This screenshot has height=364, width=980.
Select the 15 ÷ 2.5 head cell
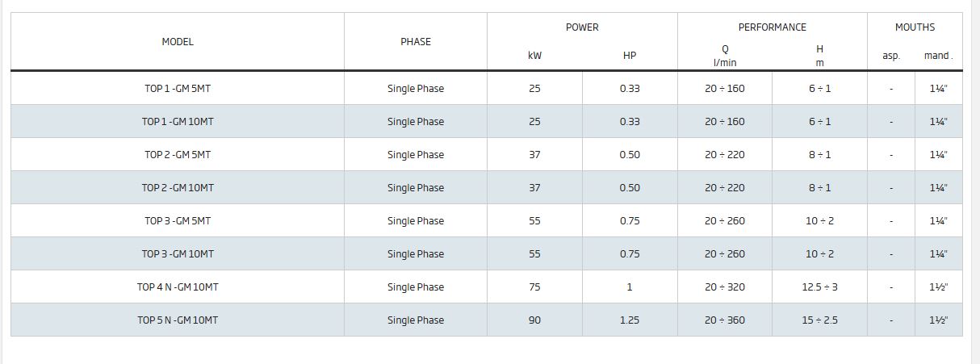click(820, 320)
